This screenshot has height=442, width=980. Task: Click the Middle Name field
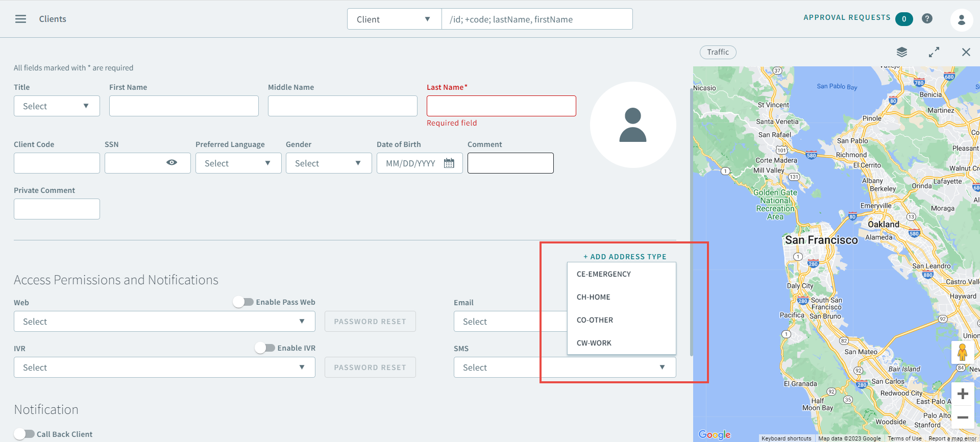[342, 106]
